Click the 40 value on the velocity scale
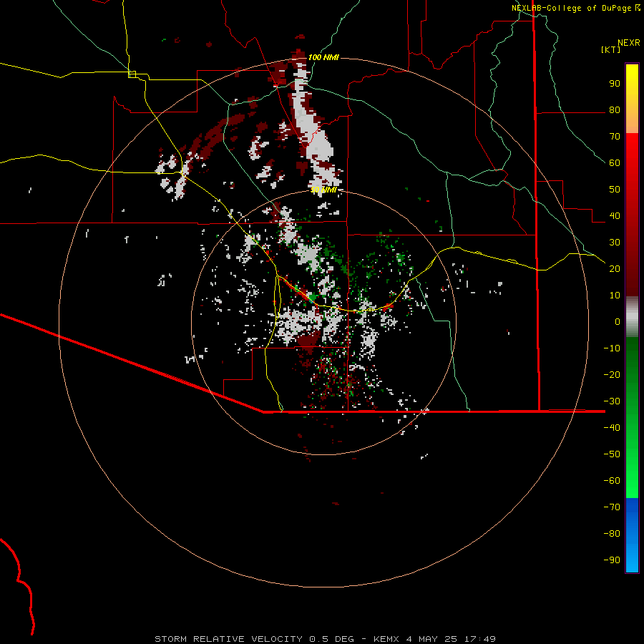The width and height of the screenshot is (644, 644). coord(615,215)
